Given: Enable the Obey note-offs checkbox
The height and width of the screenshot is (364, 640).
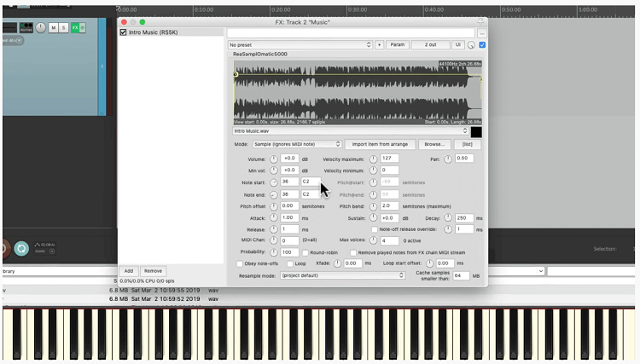Looking at the screenshot, I should click(240, 263).
